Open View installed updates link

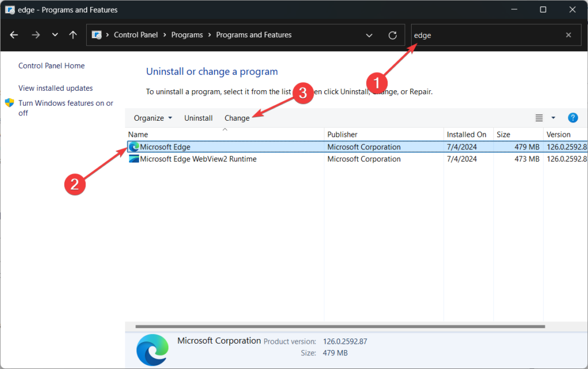55,88
